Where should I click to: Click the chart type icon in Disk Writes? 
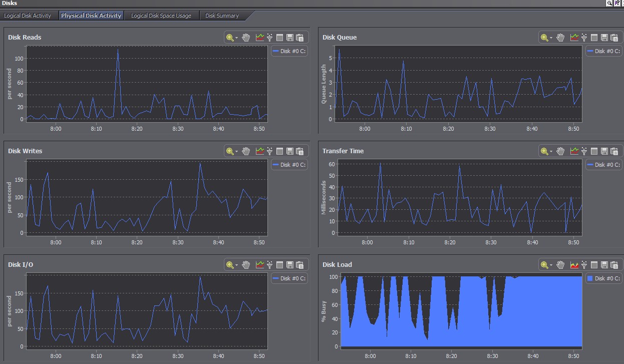point(259,151)
